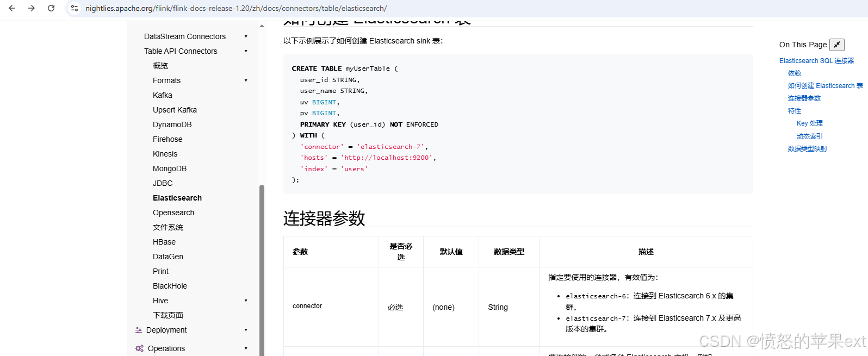Jump to 特性 section link
The image size is (868, 356).
click(795, 111)
